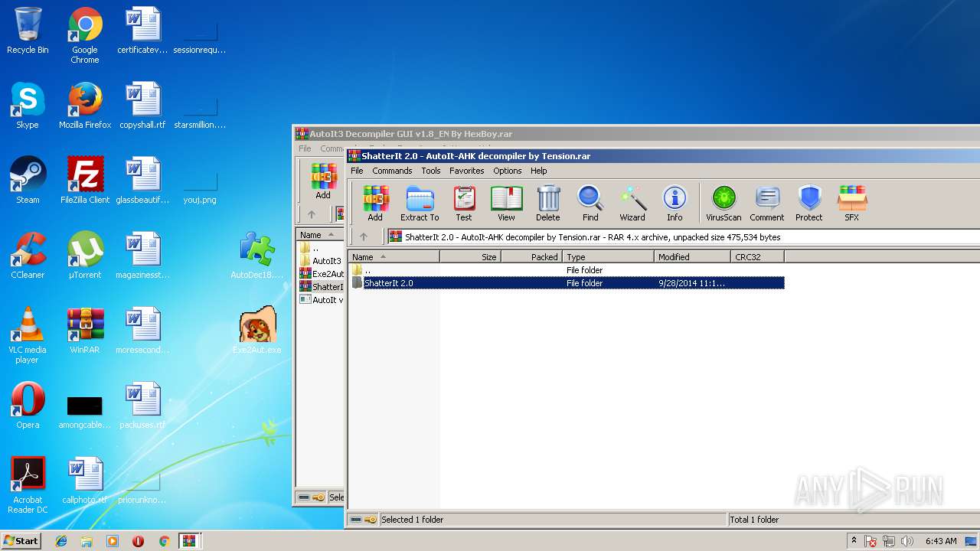Select AutoDec18 desktop icon

pos(257,256)
